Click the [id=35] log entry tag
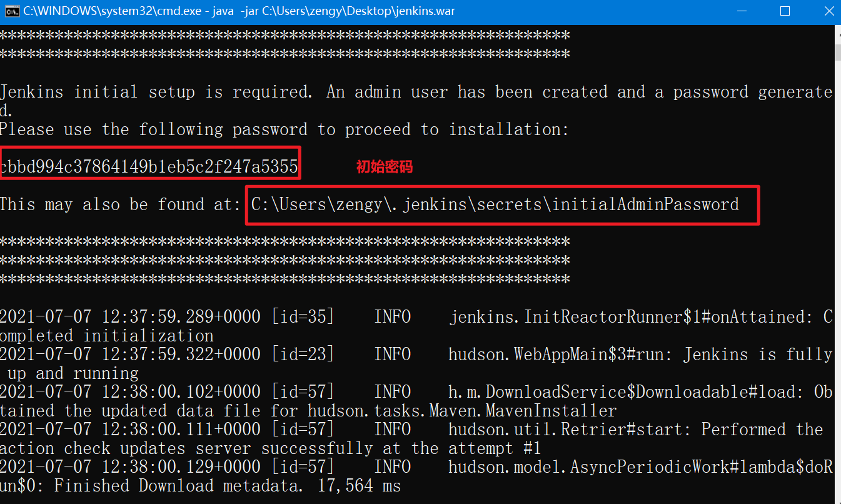 pos(303,317)
